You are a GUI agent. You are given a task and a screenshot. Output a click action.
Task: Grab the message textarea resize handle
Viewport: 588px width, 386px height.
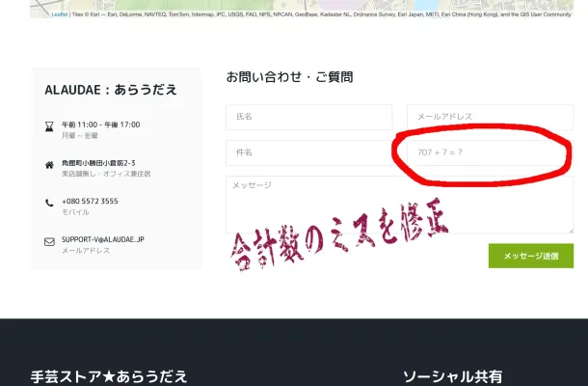(x=570, y=230)
